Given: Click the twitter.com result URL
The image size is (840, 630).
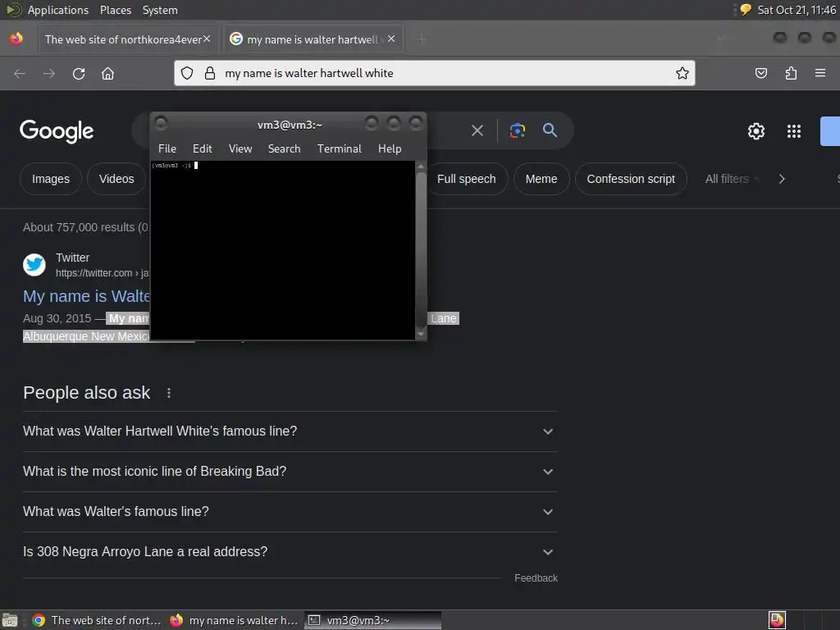Looking at the screenshot, I should coord(103,273).
